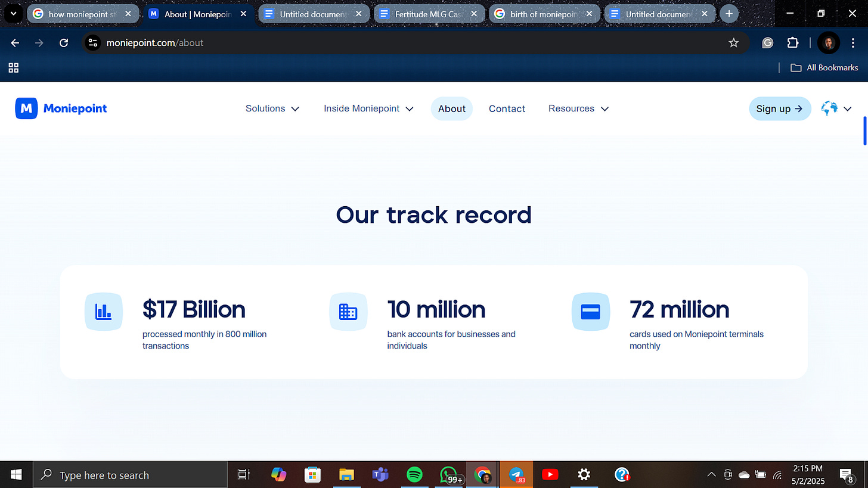Open the Chrome profile avatar
This screenshot has height=488, width=868.
pos(829,43)
